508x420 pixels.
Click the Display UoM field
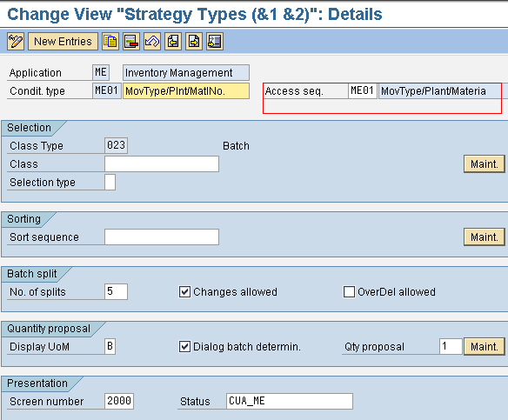coord(110,346)
